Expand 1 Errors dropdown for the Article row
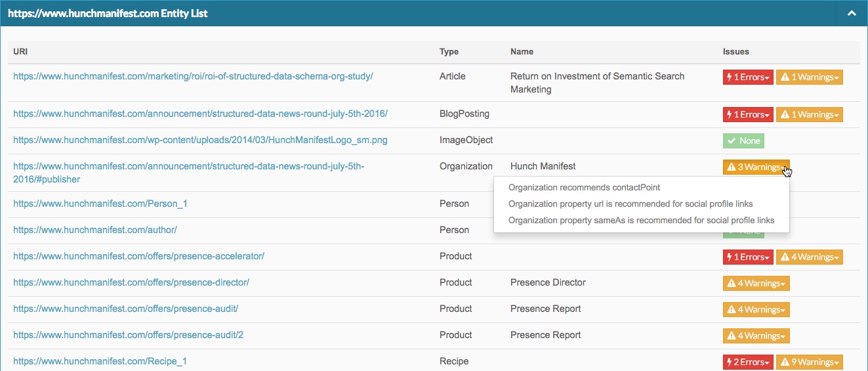 748,77
